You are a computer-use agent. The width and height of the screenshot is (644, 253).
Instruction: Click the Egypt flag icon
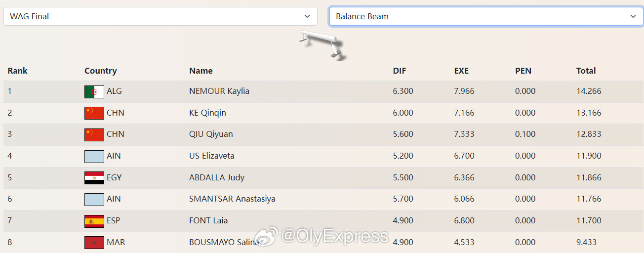click(x=94, y=178)
